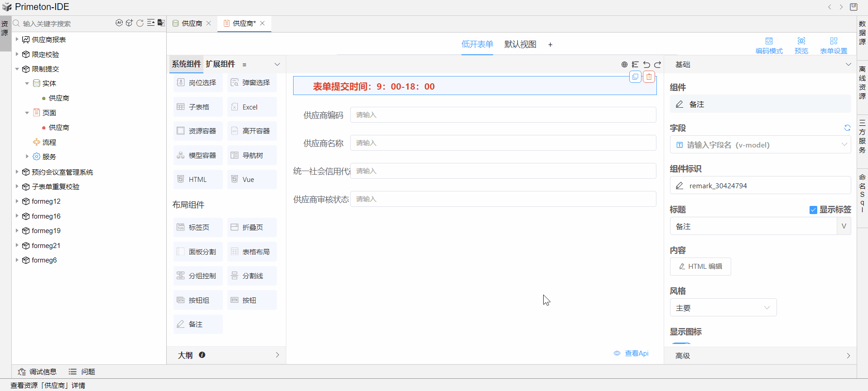Click the 供应商名称 input field
The height and width of the screenshot is (391, 868).
click(503, 143)
